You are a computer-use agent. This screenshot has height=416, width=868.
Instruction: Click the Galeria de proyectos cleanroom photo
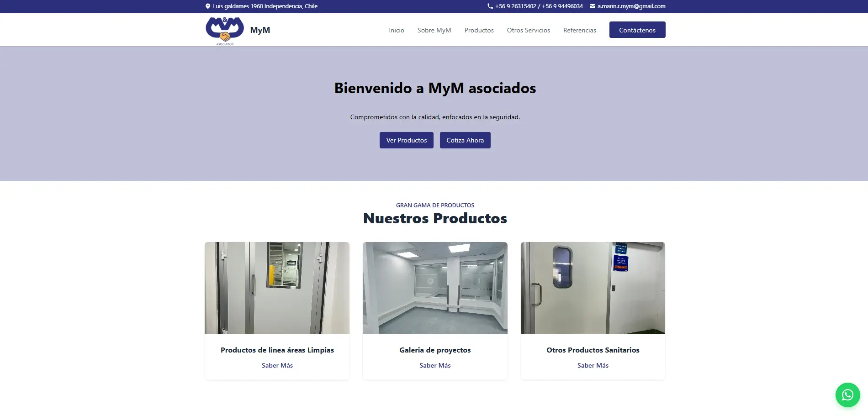pyautogui.click(x=434, y=288)
